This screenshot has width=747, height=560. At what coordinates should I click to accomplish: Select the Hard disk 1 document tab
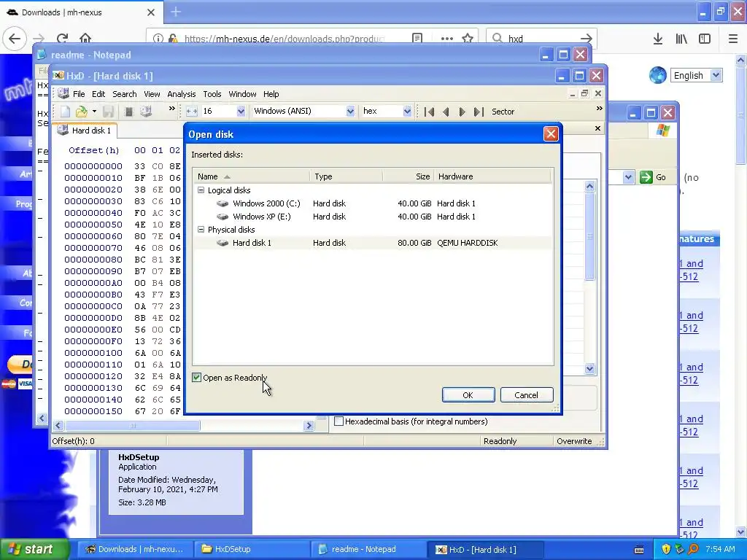tap(85, 131)
